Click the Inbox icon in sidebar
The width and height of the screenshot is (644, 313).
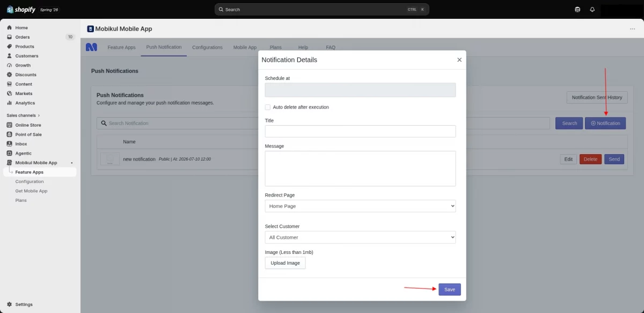point(10,144)
